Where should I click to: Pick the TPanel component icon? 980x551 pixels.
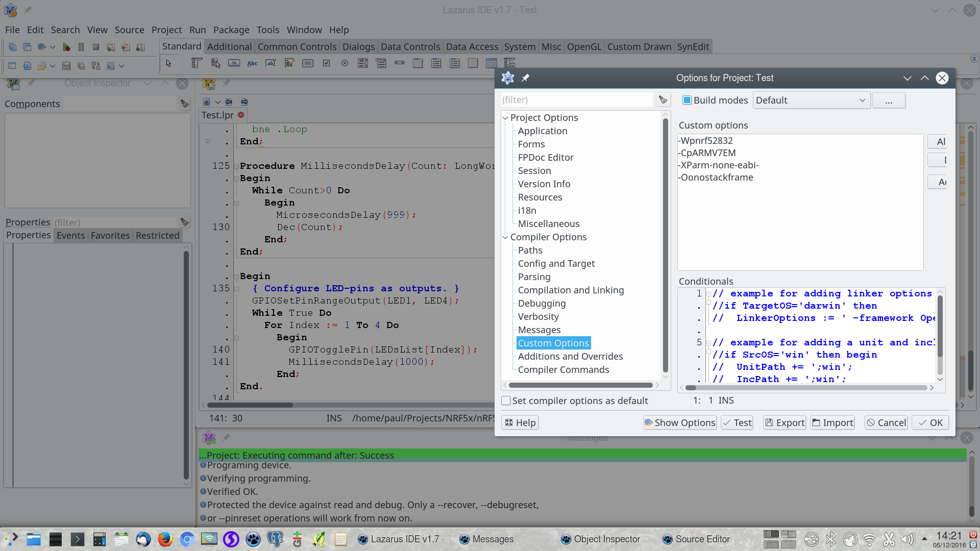pyautogui.click(x=473, y=63)
